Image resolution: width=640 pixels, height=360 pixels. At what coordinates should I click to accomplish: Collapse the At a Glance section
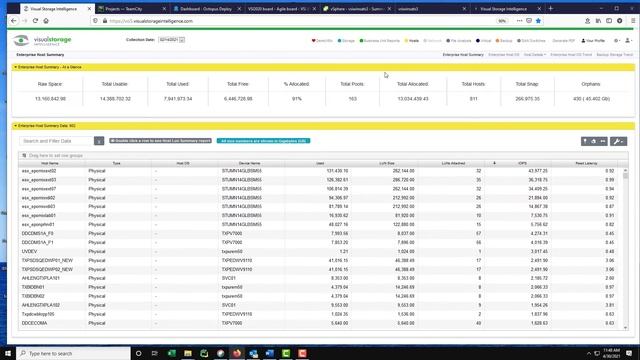(x=16, y=67)
